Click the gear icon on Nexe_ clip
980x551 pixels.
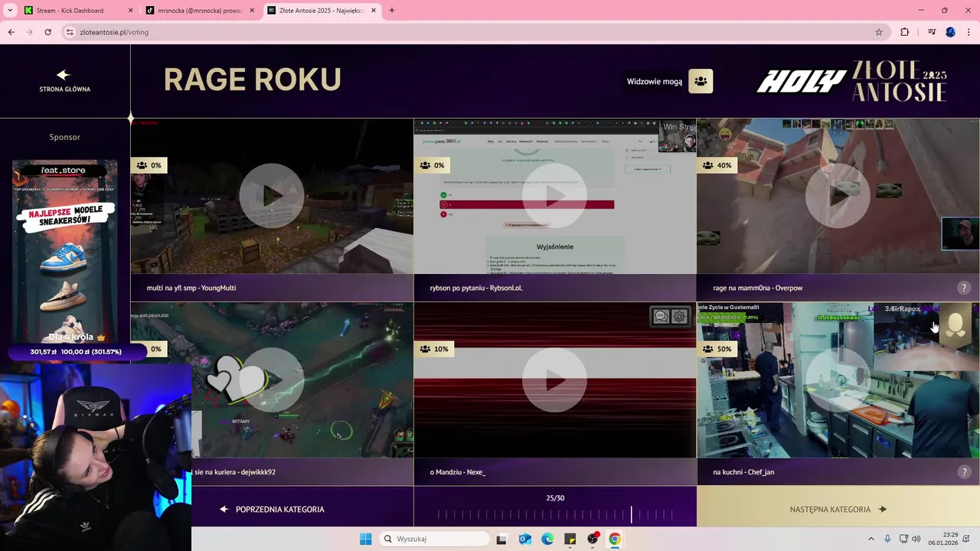679,316
